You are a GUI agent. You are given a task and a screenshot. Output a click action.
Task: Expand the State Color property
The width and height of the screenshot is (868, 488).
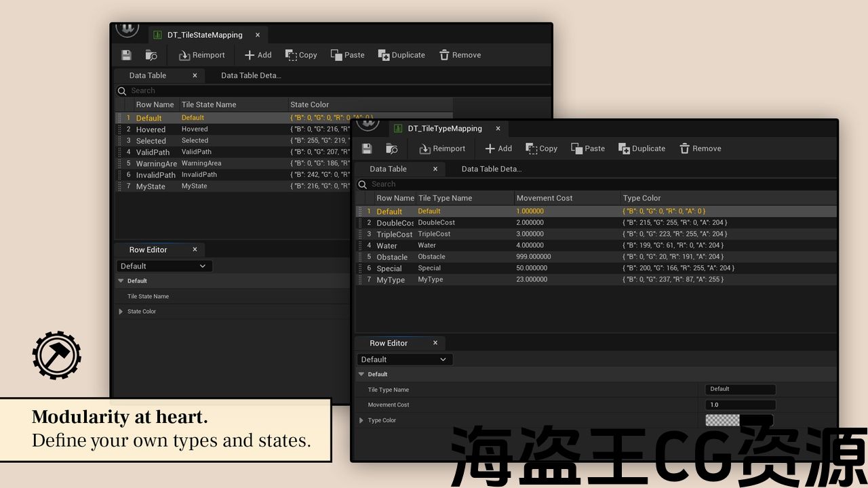(x=121, y=312)
